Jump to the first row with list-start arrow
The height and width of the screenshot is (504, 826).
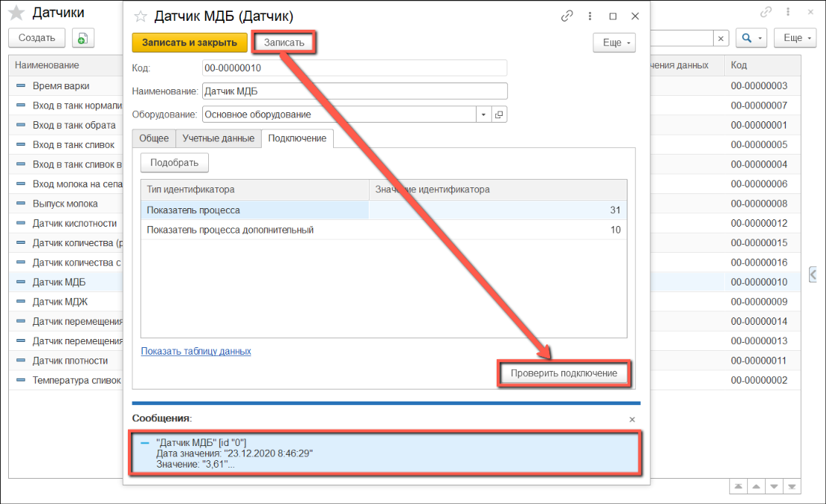click(737, 487)
